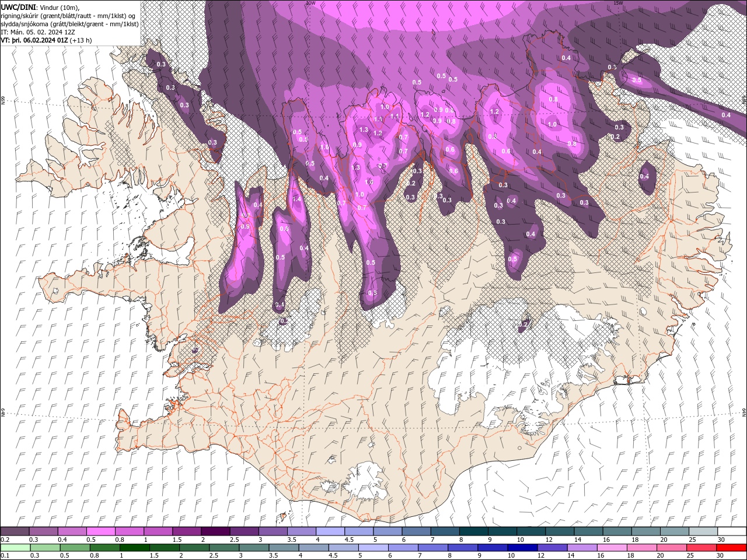Pick the darkest green bottom-row swatch starting at 1

134,548
